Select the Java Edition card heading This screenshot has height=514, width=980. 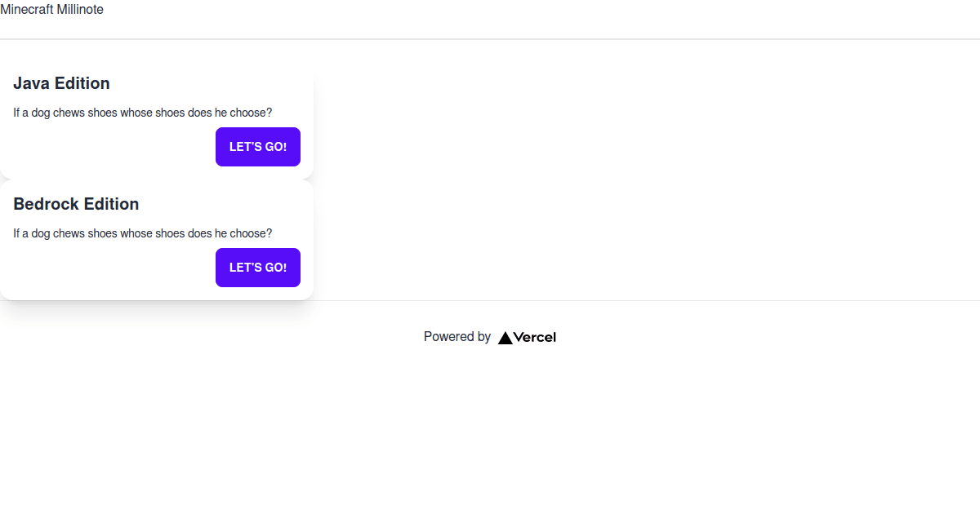point(61,83)
